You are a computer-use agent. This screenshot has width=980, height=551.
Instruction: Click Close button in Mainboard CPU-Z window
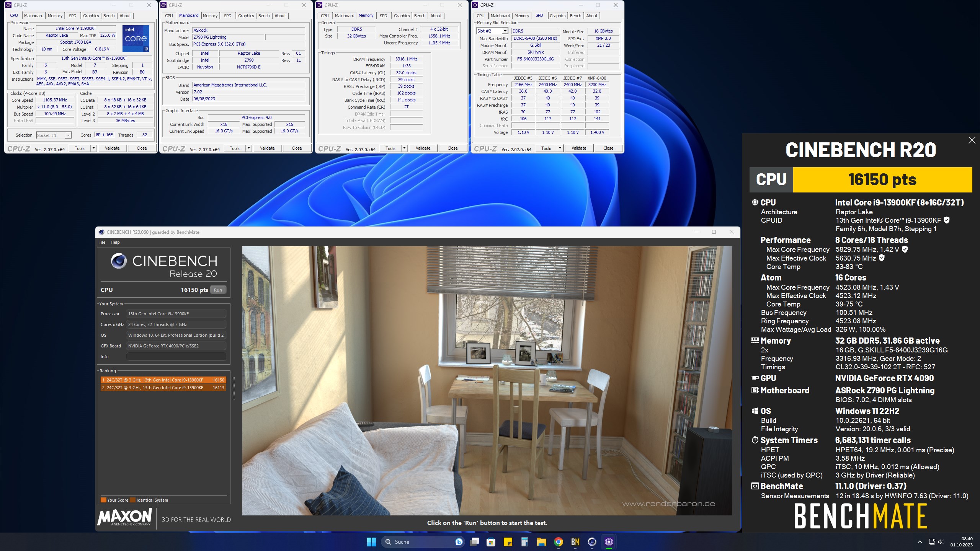click(x=297, y=148)
